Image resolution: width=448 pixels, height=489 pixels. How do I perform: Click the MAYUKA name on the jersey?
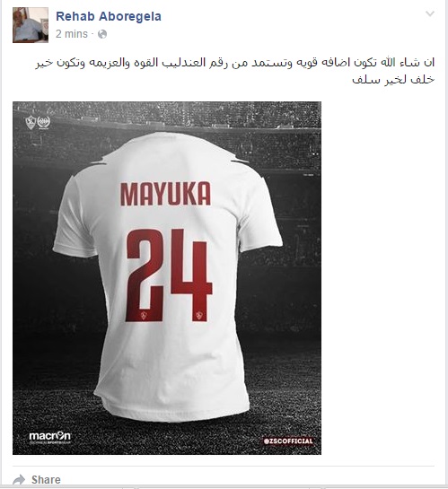pyautogui.click(x=166, y=195)
